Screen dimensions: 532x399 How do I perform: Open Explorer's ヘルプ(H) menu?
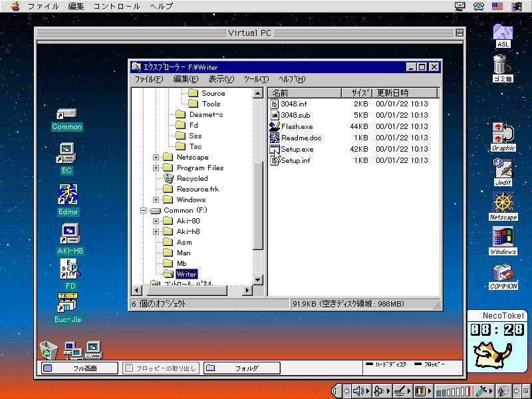point(292,79)
